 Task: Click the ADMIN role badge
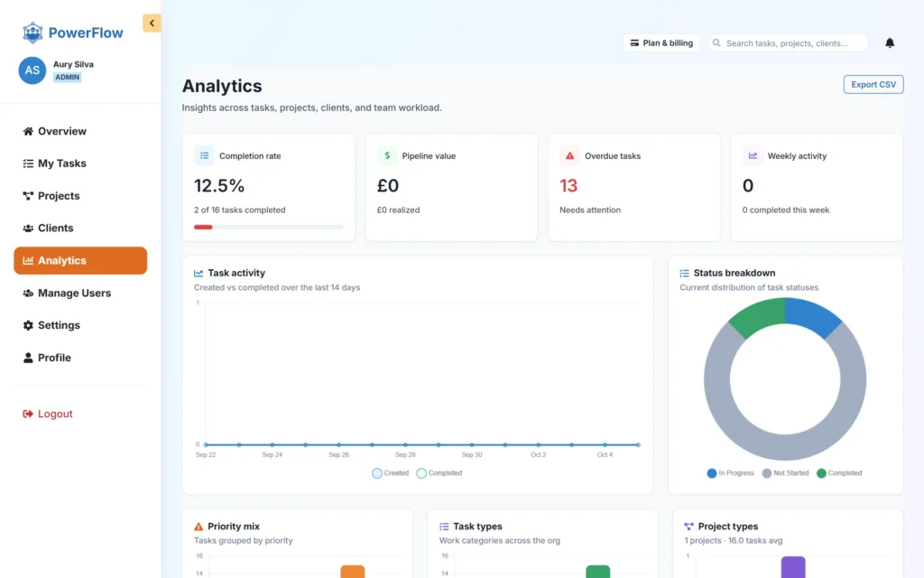point(67,78)
